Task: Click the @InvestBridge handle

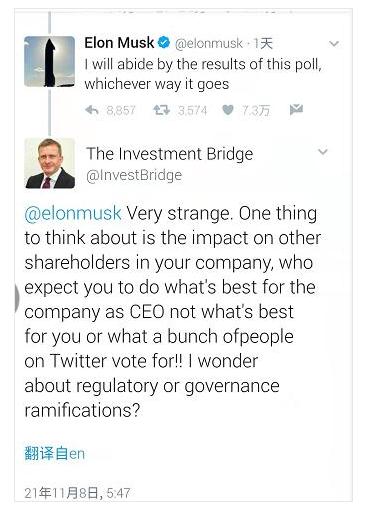Action: (134, 175)
